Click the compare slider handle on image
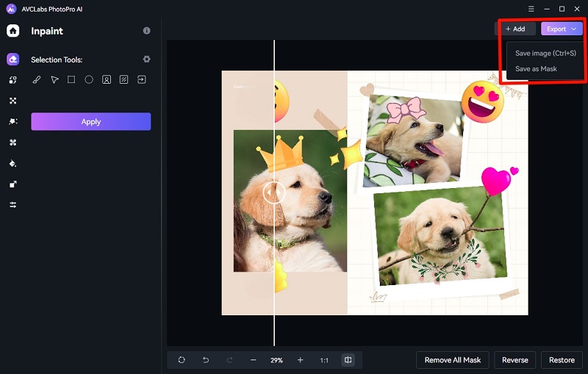The height and width of the screenshot is (374, 588). 274,193
